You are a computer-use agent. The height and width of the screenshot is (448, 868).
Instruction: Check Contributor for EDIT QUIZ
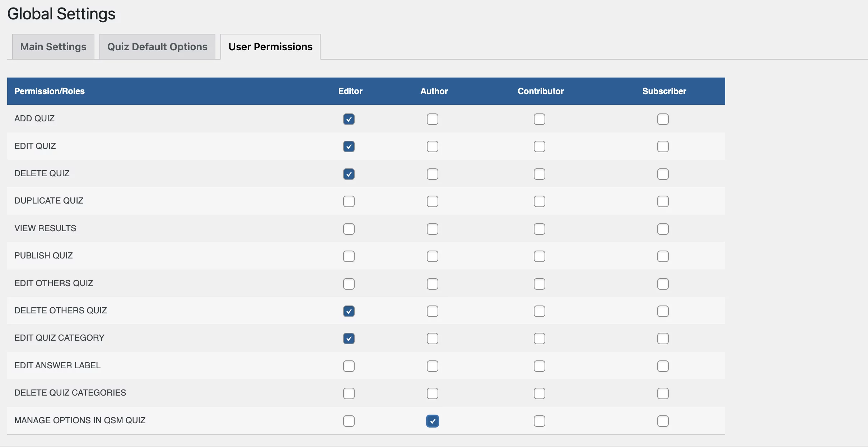(x=540, y=146)
